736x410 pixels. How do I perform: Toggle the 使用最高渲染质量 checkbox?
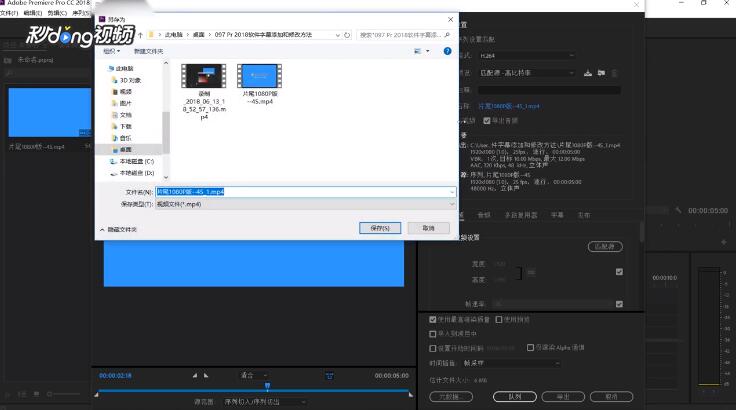(432, 319)
